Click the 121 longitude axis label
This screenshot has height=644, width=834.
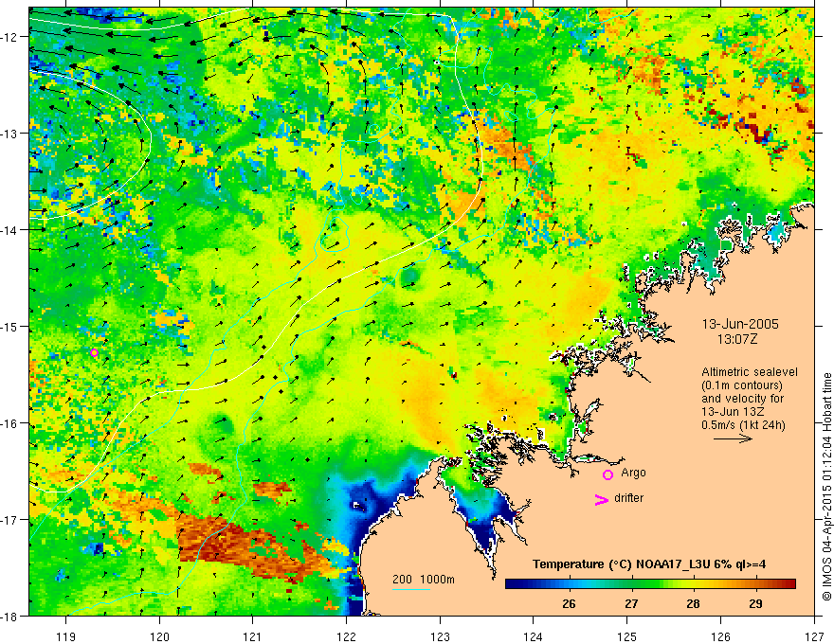pos(253,636)
